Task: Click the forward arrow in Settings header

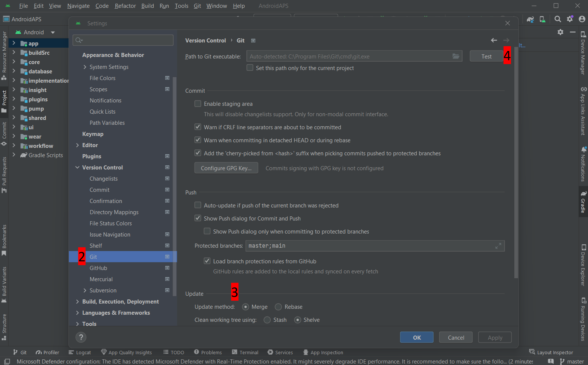Action: click(x=506, y=40)
